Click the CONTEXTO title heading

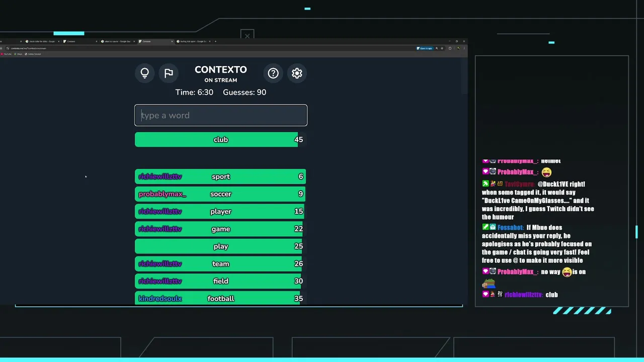click(221, 70)
